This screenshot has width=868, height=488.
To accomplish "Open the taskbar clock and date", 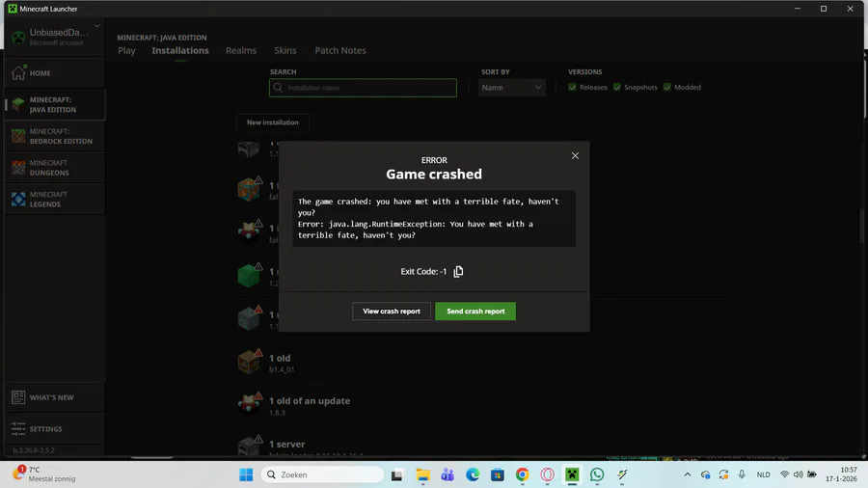I will [841, 474].
